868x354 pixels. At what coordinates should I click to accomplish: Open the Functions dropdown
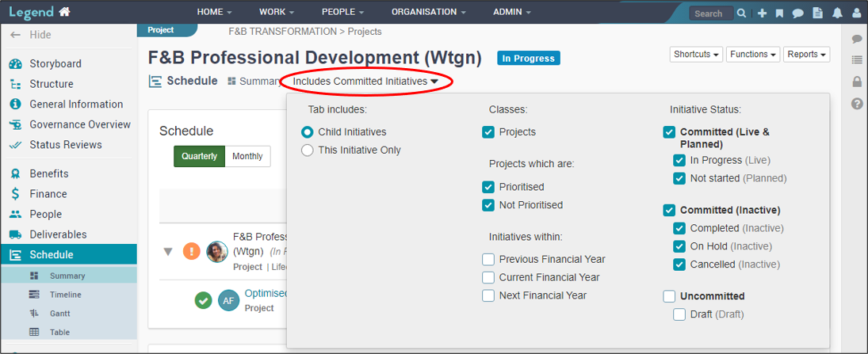pos(753,54)
